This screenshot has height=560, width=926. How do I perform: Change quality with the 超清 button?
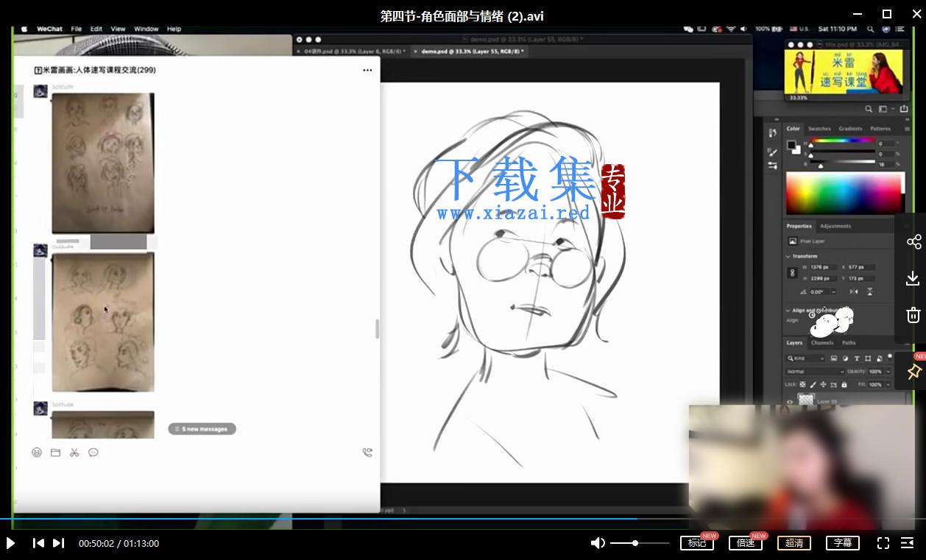coord(794,543)
